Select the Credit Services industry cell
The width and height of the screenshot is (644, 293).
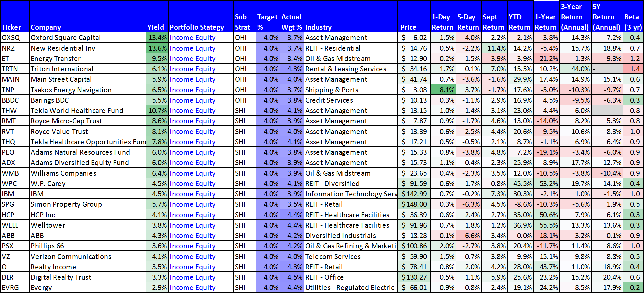coord(351,100)
